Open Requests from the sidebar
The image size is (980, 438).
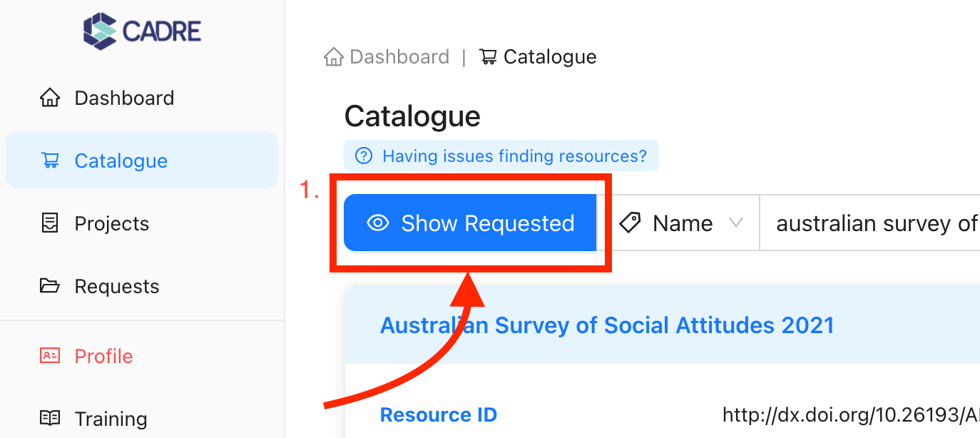pos(117,286)
